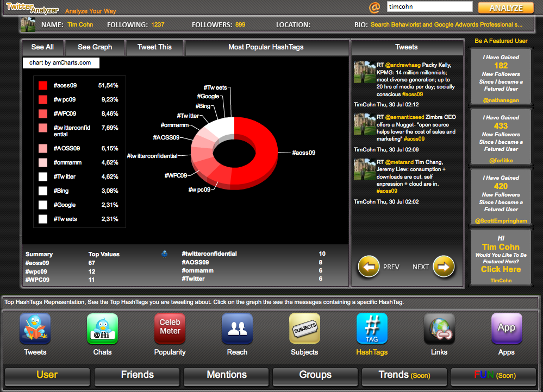Viewport: 543px width, 392px height.
Task: Switch to the Friends tab
Action: click(x=137, y=375)
